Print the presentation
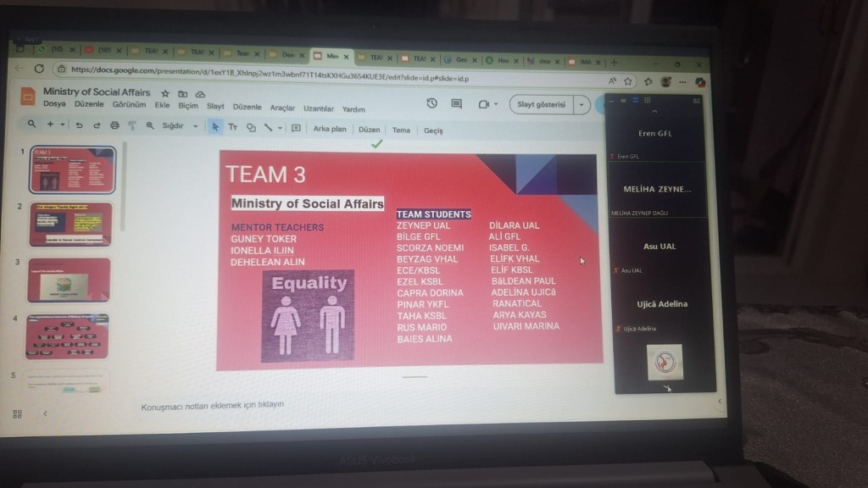868x488 pixels. [114, 125]
